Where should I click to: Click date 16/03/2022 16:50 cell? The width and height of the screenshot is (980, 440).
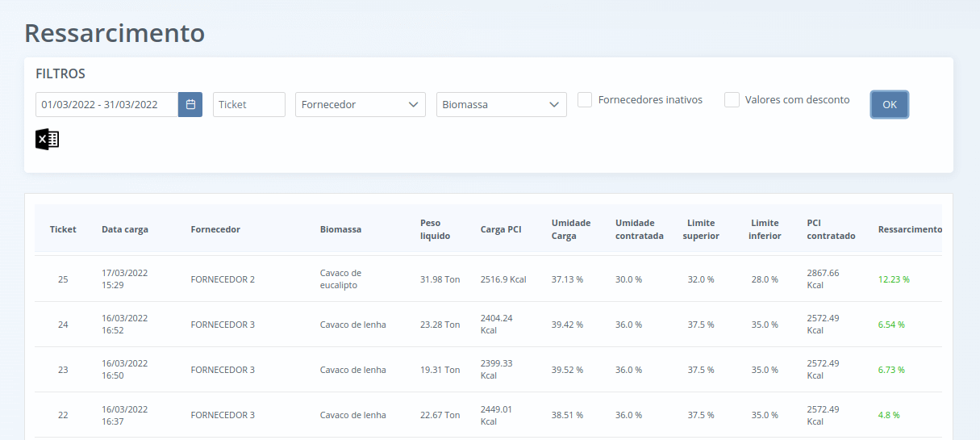click(125, 370)
